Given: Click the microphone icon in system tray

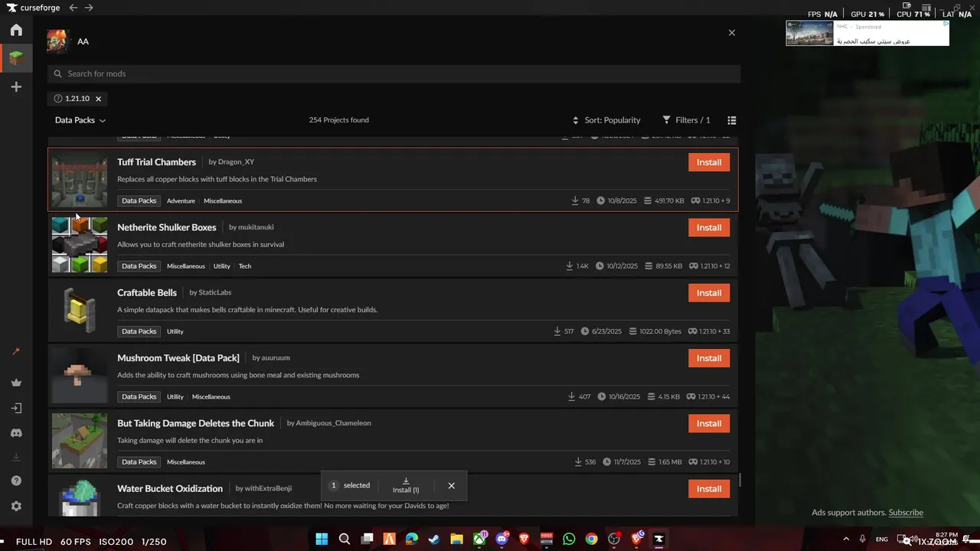Looking at the screenshot, I should [x=863, y=539].
